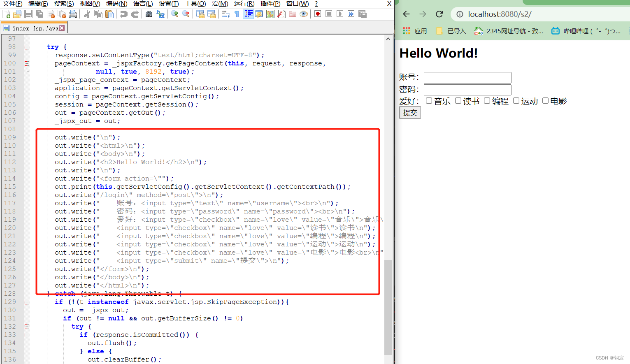The image size is (630, 364).
Task: Click the editor vertical scrollbar thumb
Action: (388, 307)
